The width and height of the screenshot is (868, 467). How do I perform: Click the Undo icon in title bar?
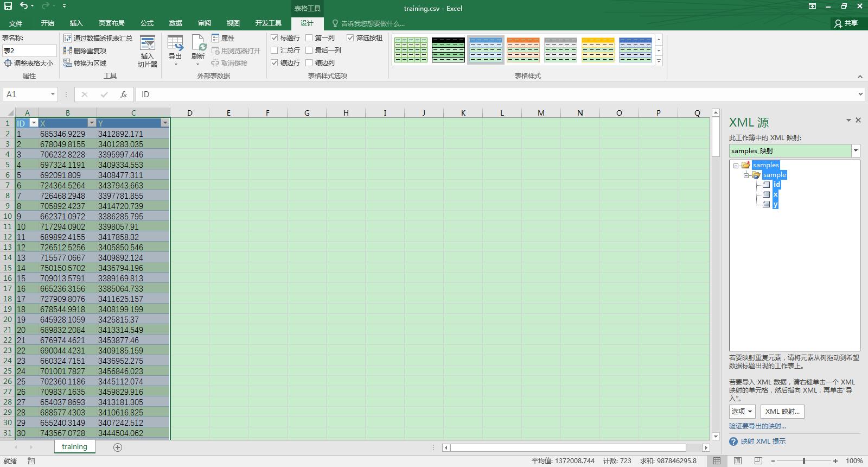(24, 6)
